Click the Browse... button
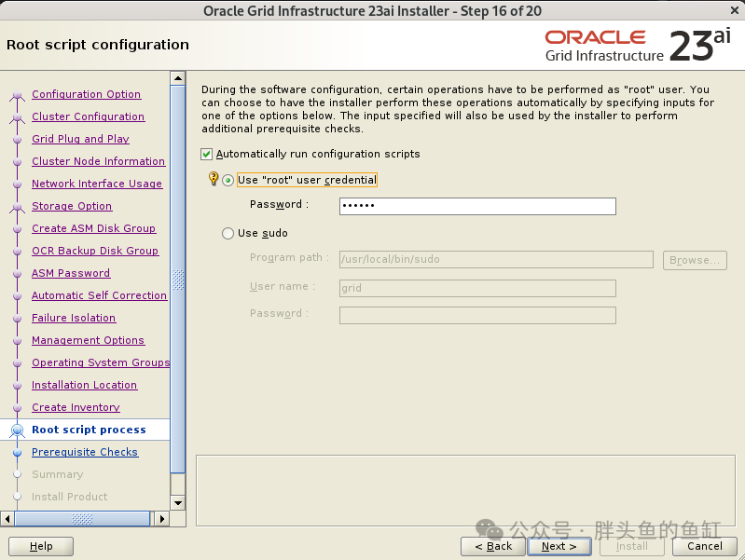 coord(695,260)
